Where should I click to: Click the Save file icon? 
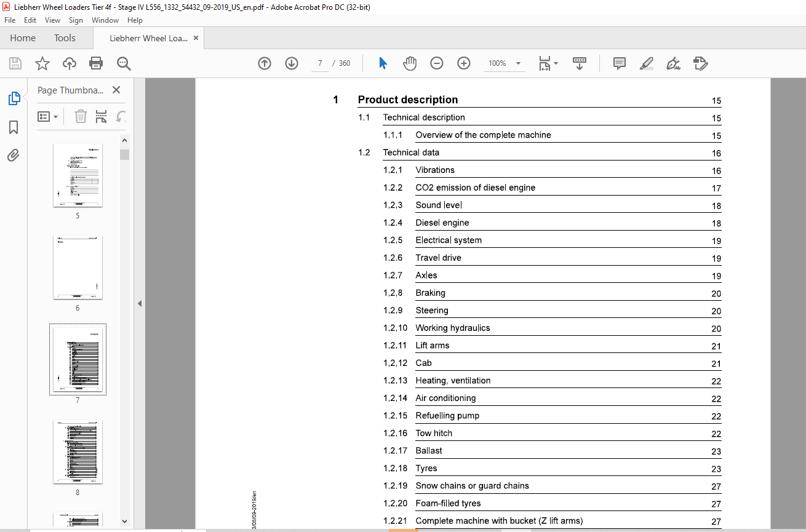point(15,63)
